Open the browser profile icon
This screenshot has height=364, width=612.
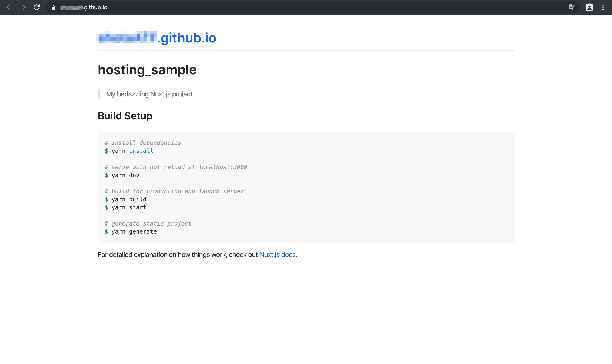(589, 7)
